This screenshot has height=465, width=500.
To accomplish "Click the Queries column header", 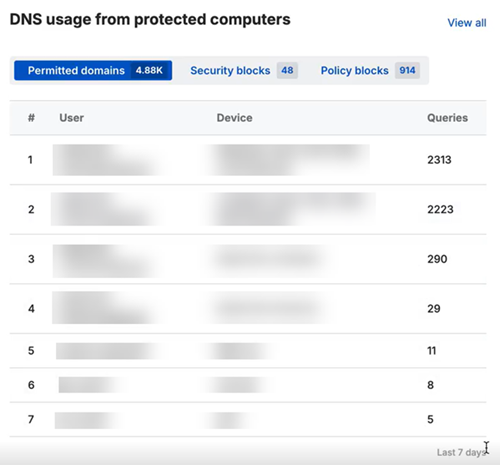I will (x=447, y=118).
